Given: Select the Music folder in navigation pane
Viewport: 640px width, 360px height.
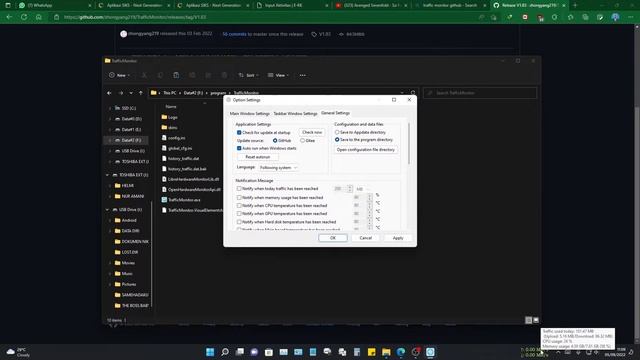Looking at the screenshot, I should [127, 273].
